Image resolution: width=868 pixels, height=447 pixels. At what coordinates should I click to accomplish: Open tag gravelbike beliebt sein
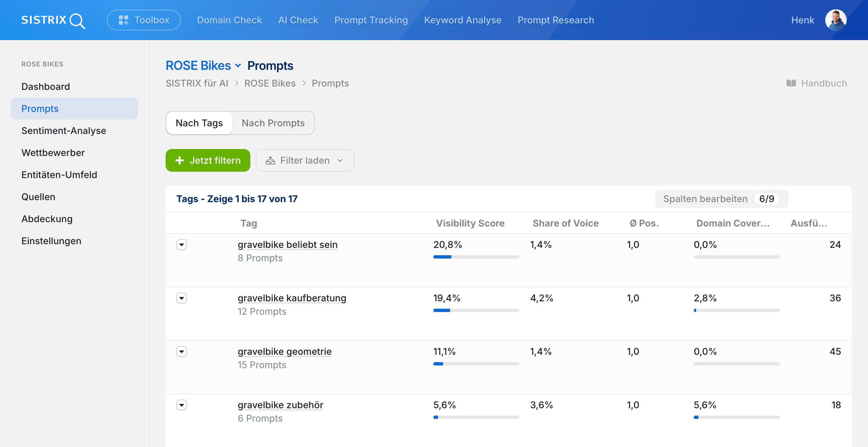[x=287, y=245]
